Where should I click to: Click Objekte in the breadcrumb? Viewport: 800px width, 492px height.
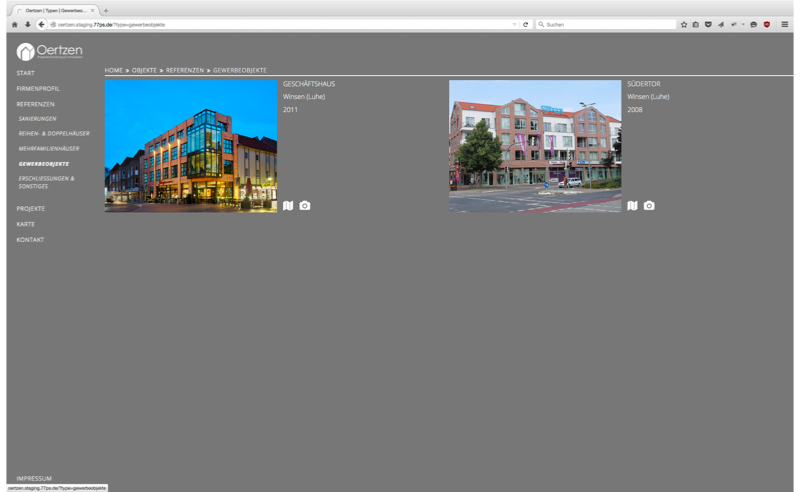144,71
